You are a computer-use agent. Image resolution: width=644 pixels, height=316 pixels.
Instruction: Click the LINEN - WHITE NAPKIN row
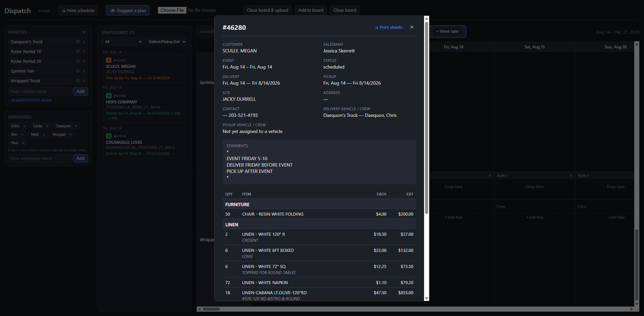pyautogui.click(x=319, y=283)
